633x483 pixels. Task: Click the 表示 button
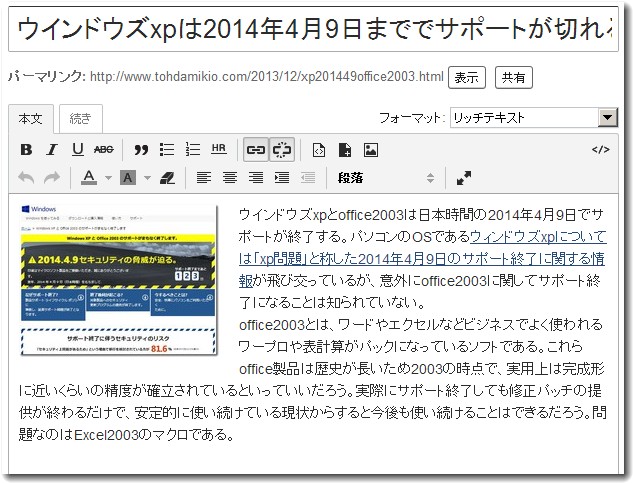[467, 77]
